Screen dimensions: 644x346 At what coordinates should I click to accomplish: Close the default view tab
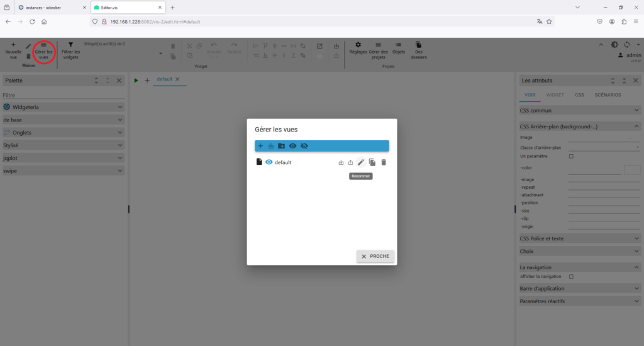coord(177,79)
